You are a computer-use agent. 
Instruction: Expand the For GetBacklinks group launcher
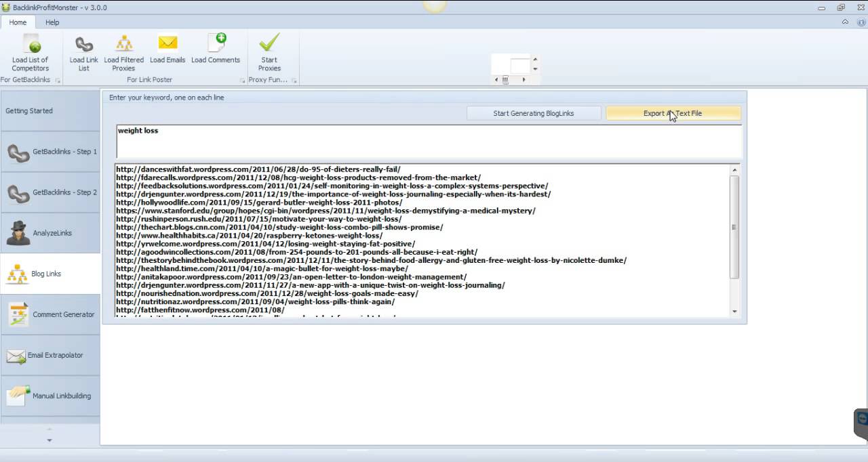click(x=58, y=81)
